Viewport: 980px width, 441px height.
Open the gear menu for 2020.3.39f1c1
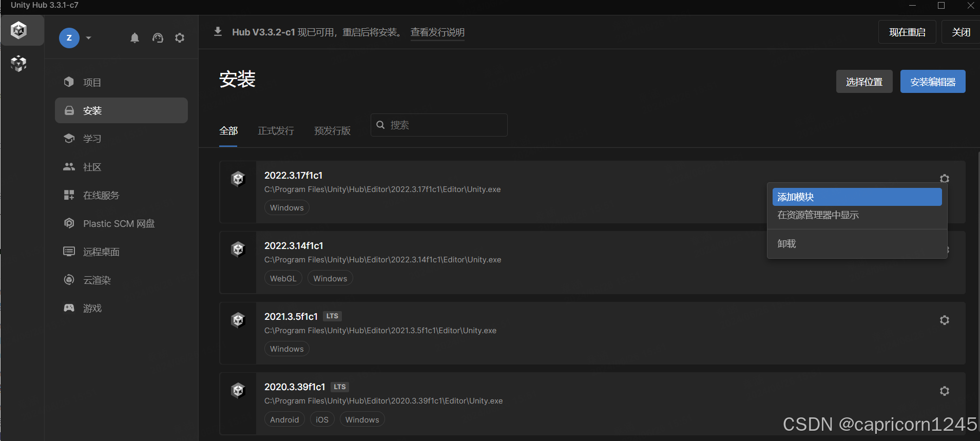[x=944, y=391]
